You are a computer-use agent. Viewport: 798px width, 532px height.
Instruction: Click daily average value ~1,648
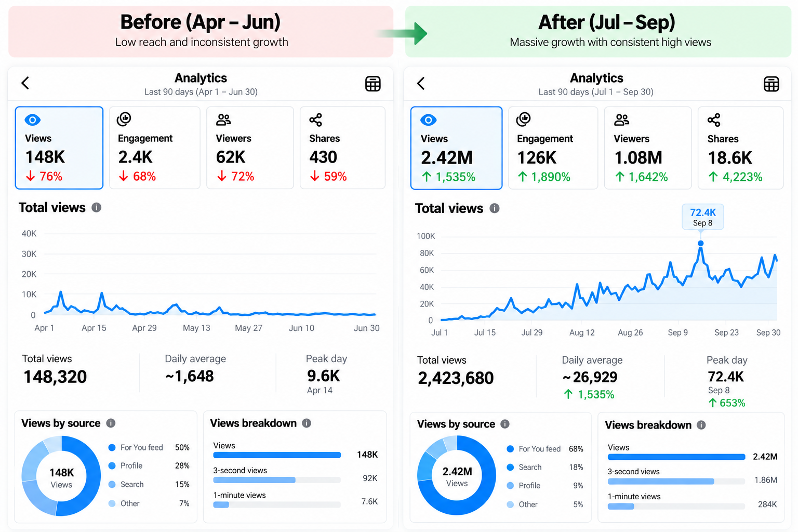[189, 376]
